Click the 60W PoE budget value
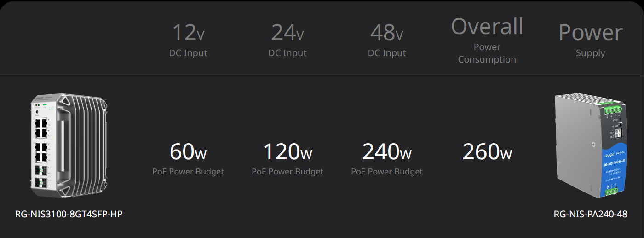The width and height of the screenshot is (644, 238). tap(188, 151)
